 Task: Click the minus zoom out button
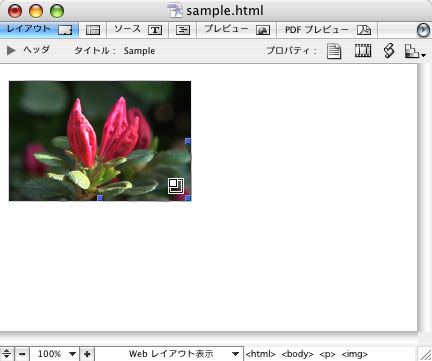[x=22, y=354]
